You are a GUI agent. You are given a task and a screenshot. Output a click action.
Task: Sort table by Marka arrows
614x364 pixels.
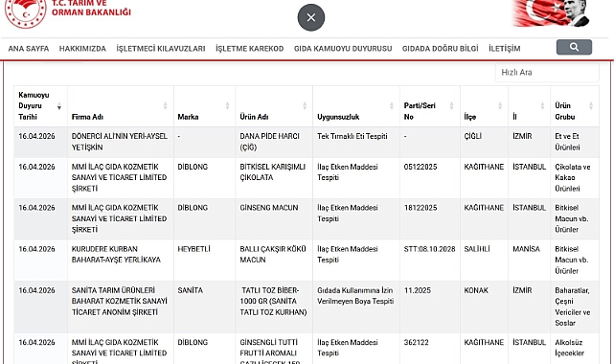coord(227,105)
